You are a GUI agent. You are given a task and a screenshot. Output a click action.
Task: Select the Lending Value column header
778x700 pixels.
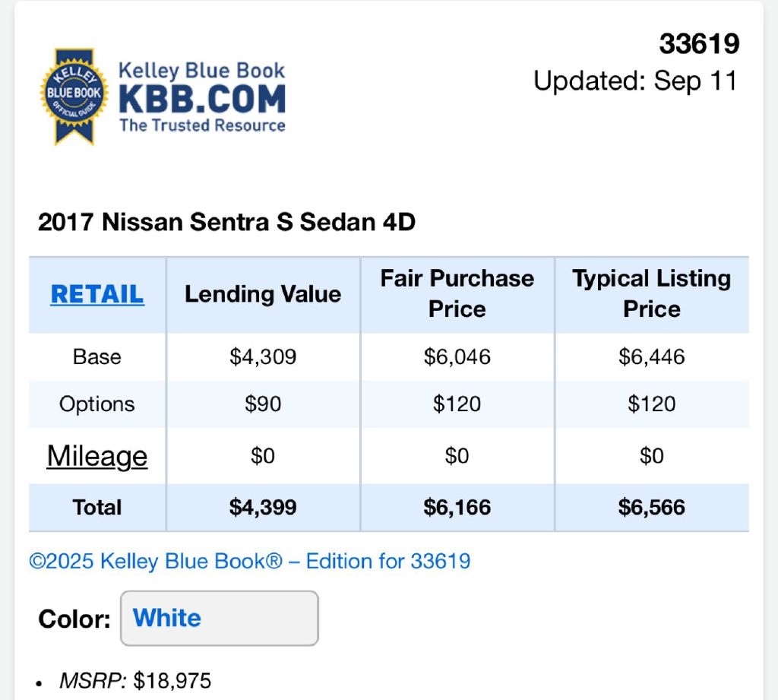[263, 294]
